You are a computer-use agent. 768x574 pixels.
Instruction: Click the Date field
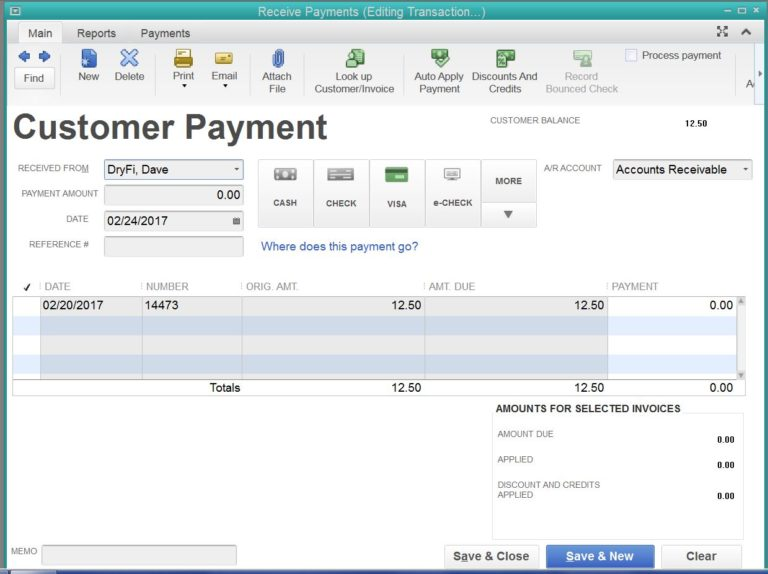pyautogui.click(x=173, y=220)
